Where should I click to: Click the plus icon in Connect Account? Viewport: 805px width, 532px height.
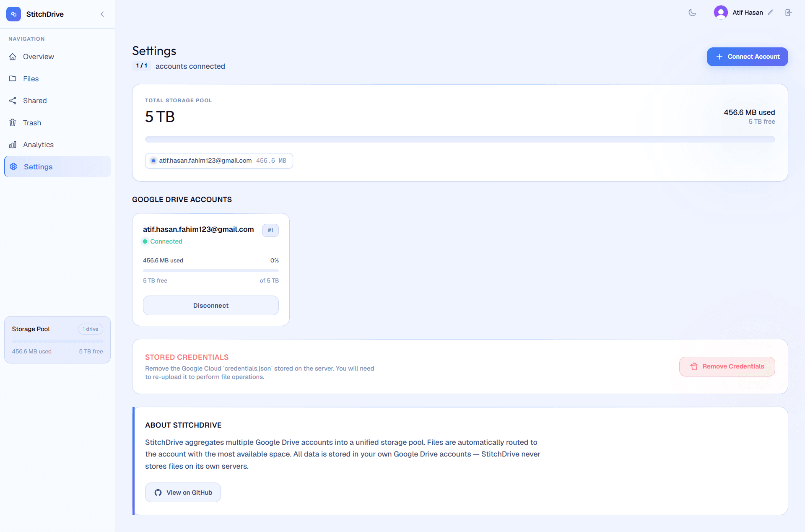click(719, 57)
